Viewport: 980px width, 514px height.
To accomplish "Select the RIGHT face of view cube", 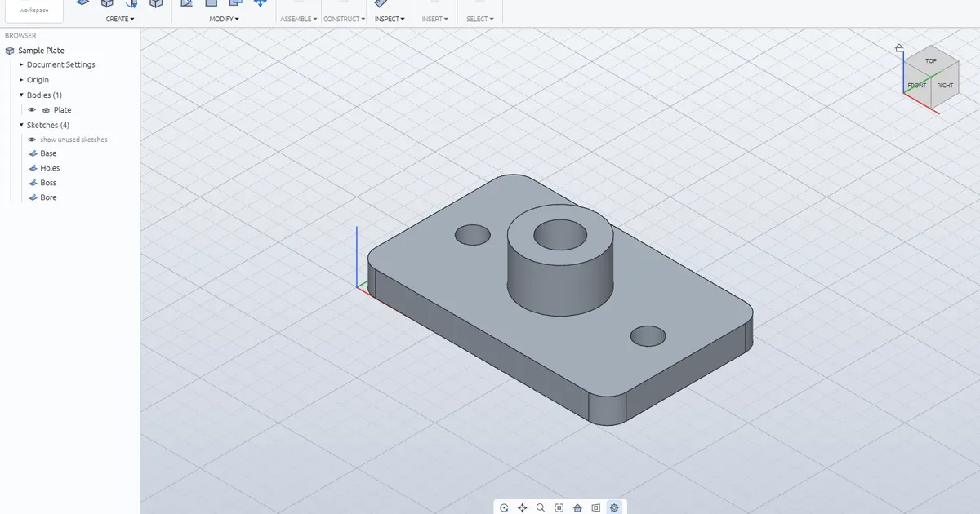I will point(944,86).
